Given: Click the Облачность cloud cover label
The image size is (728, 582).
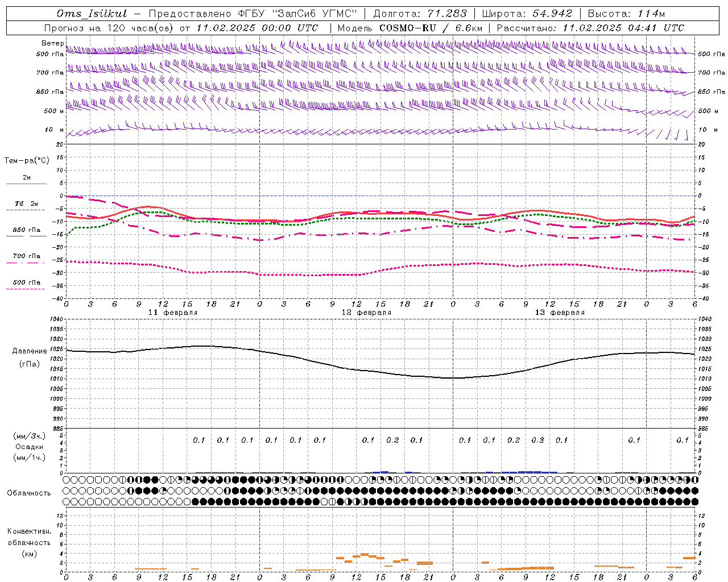Looking at the screenshot, I should pos(29,493).
